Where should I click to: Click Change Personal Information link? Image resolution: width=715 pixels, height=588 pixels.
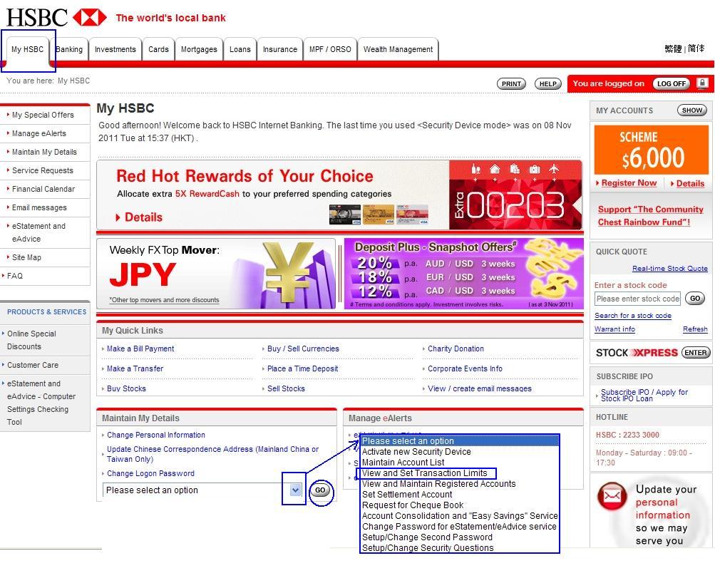click(x=156, y=435)
